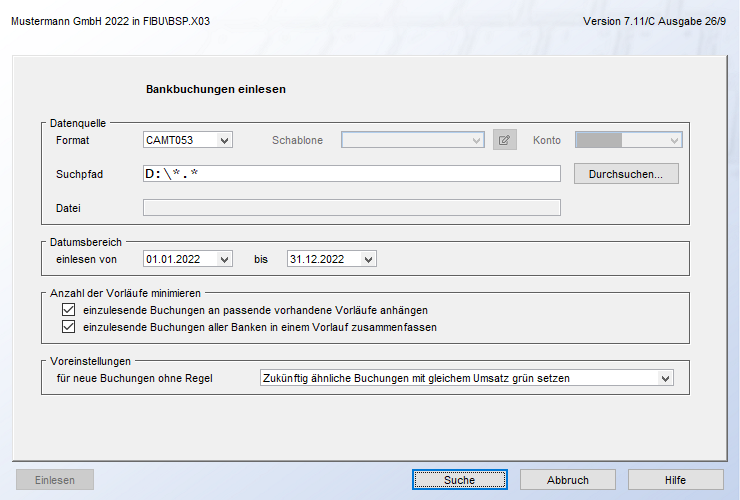Select the 31.12.2022 end date text
740x500 pixels.
[x=316, y=259]
